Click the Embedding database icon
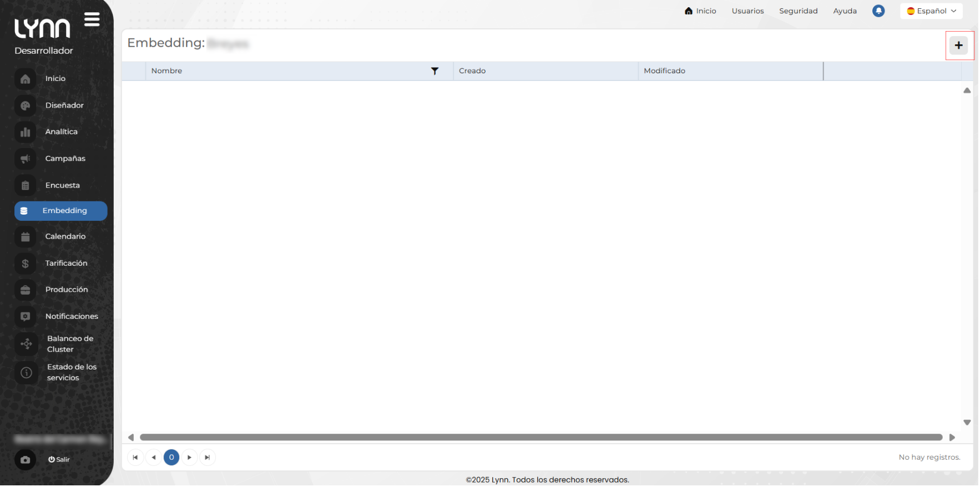The width and height of the screenshot is (980, 487). pyautogui.click(x=24, y=211)
